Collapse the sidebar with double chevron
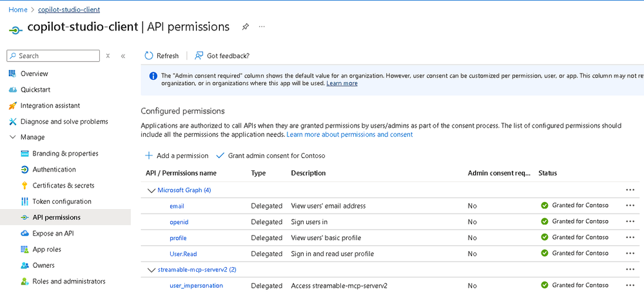644x293 pixels. (x=123, y=56)
